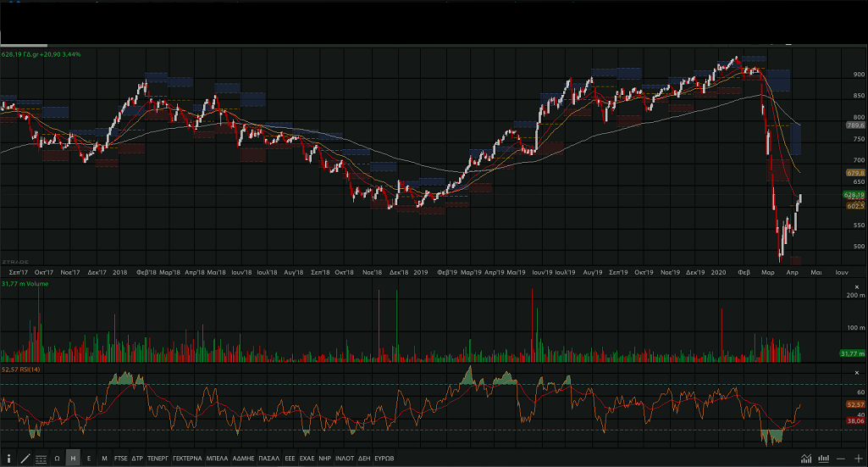Show the ΕΥΡΩΒ stock chart

click(384, 459)
